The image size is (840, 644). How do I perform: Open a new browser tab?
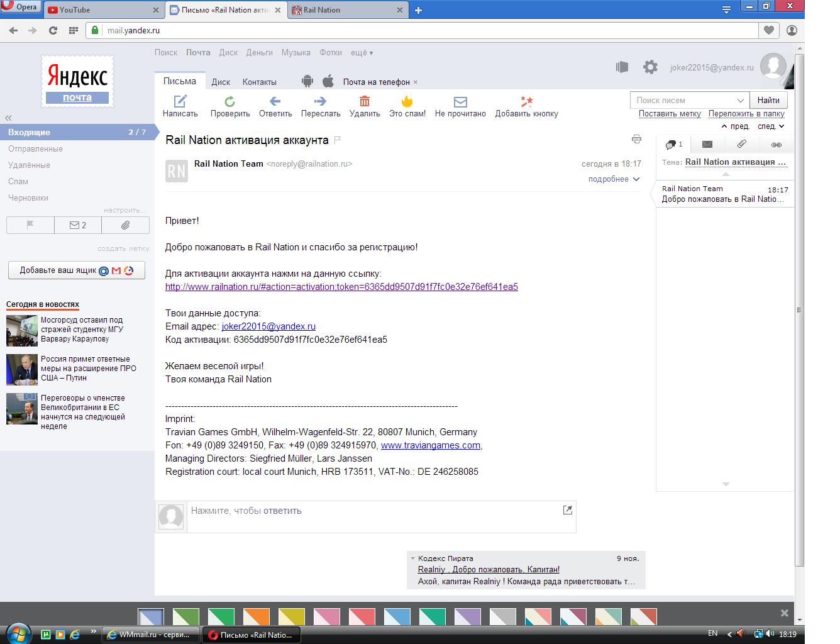click(418, 10)
